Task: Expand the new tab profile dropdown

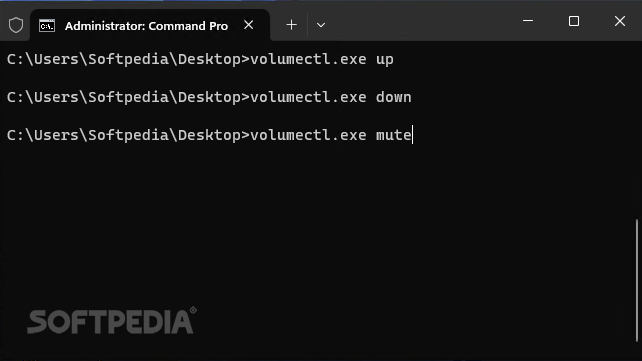Action: pos(321,25)
